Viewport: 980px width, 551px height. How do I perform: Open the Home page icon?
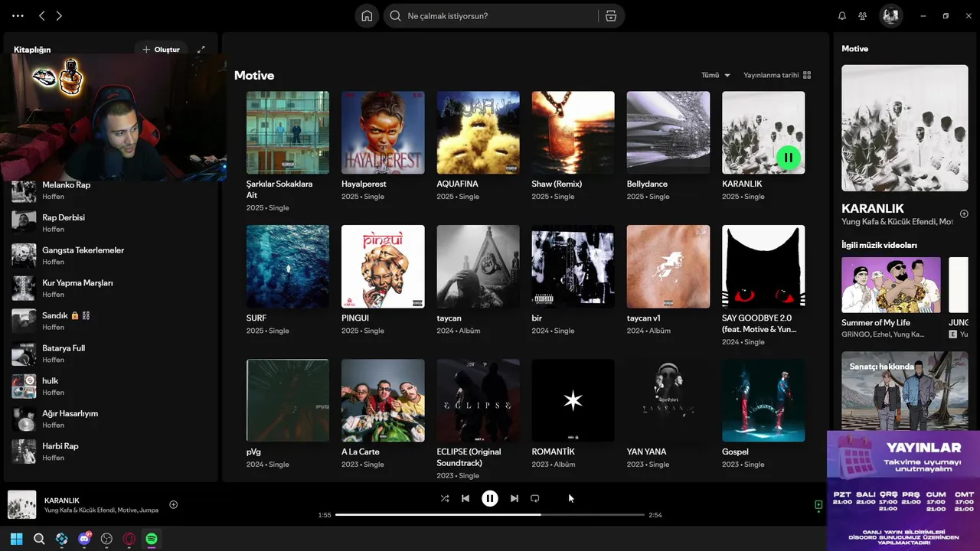coord(367,16)
